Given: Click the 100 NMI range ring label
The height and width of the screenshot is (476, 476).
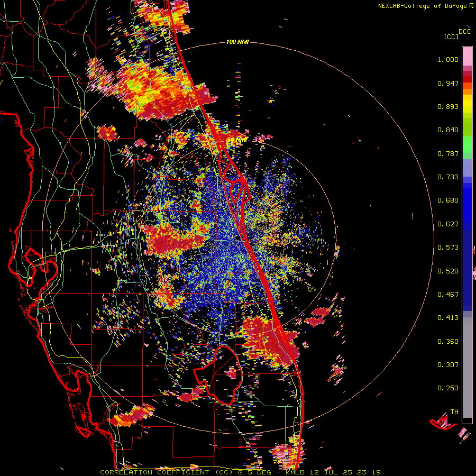Looking at the screenshot, I should (237, 42).
